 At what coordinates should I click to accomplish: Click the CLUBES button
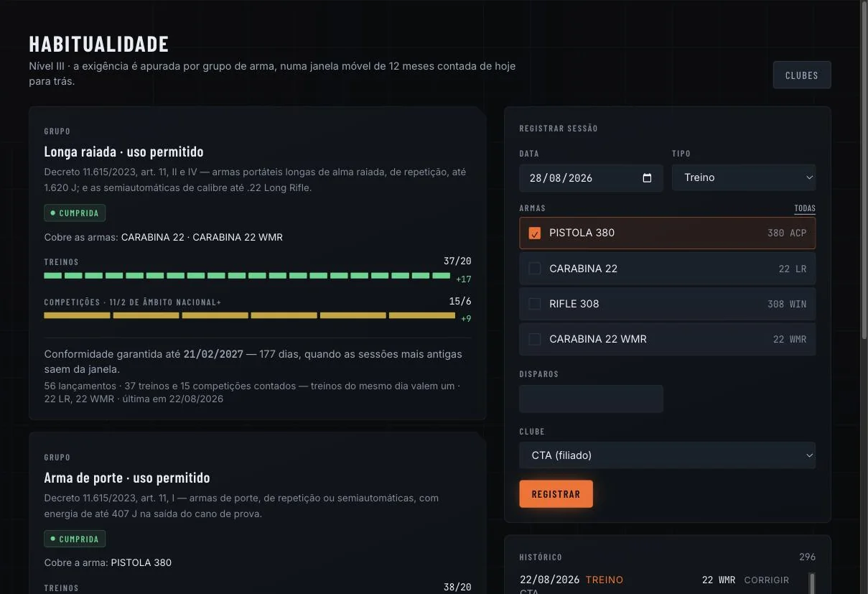[x=802, y=75]
